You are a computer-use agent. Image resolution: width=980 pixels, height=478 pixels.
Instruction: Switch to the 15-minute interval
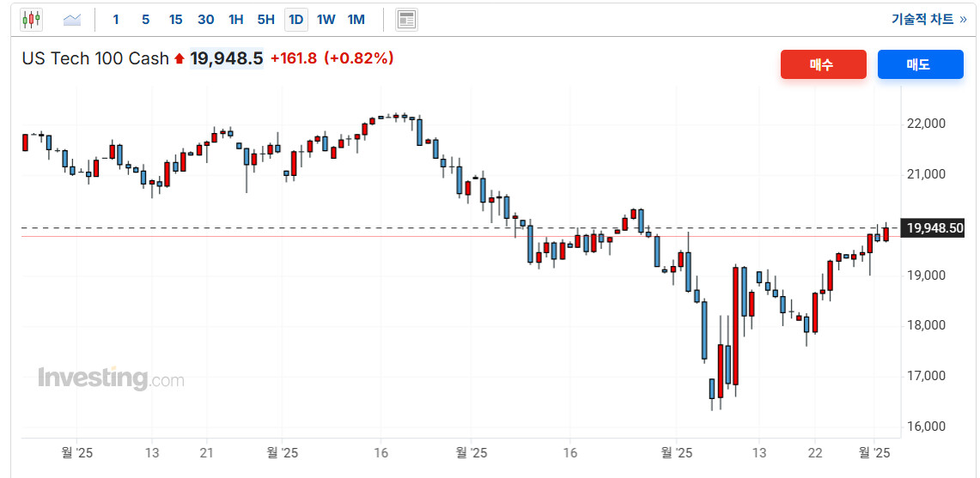point(175,19)
